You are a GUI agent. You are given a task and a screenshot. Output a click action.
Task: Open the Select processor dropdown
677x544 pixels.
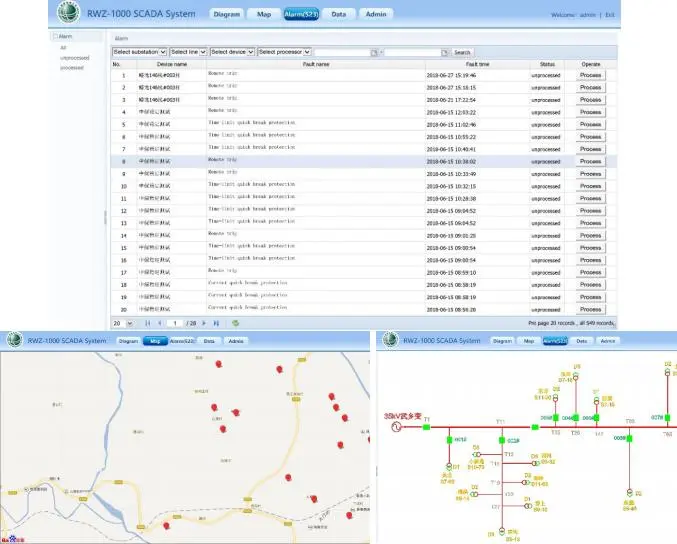pyautogui.click(x=284, y=52)
